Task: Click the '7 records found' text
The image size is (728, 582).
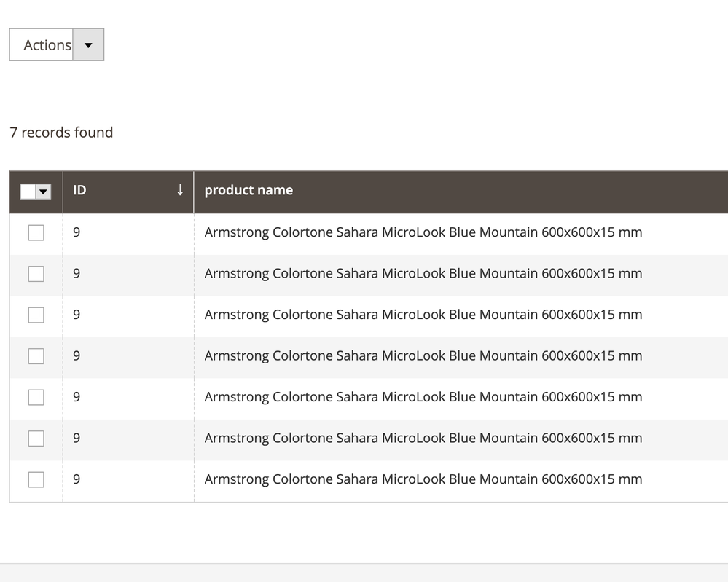Action: click(x=61, y=133)
